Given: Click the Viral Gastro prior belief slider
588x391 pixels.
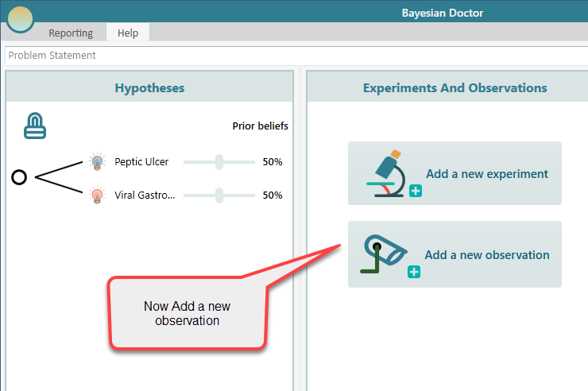Looking at the screenshot, I should point(219,195).
